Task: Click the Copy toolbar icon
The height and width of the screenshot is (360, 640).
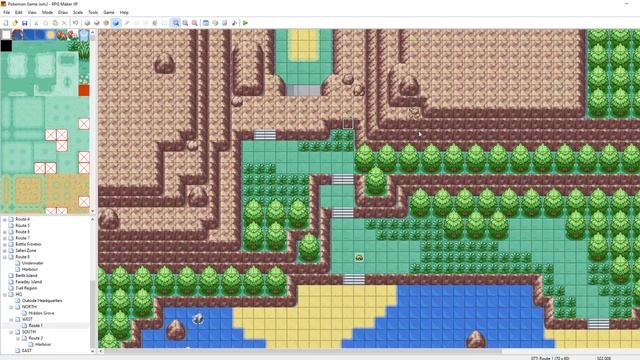Action: click(45, 23)
